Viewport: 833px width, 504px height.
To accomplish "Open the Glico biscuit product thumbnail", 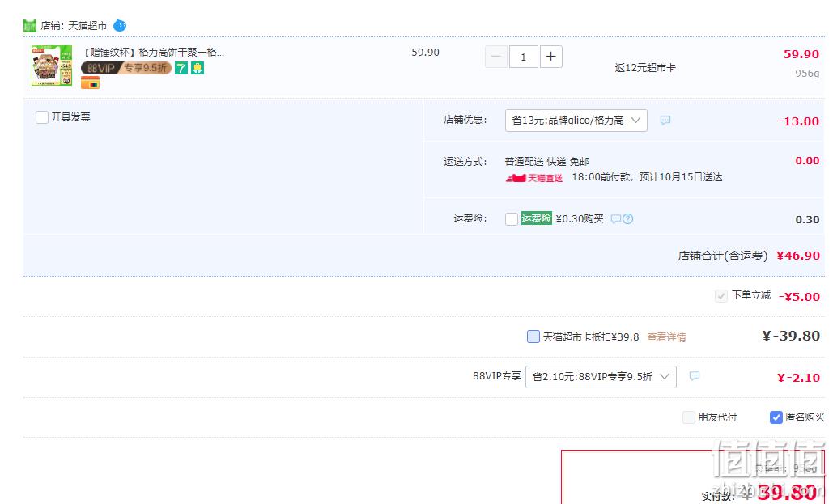I will 52,66.
